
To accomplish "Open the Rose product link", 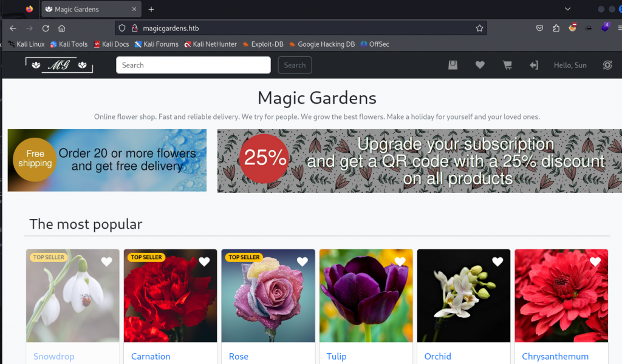I will (239, 356).
